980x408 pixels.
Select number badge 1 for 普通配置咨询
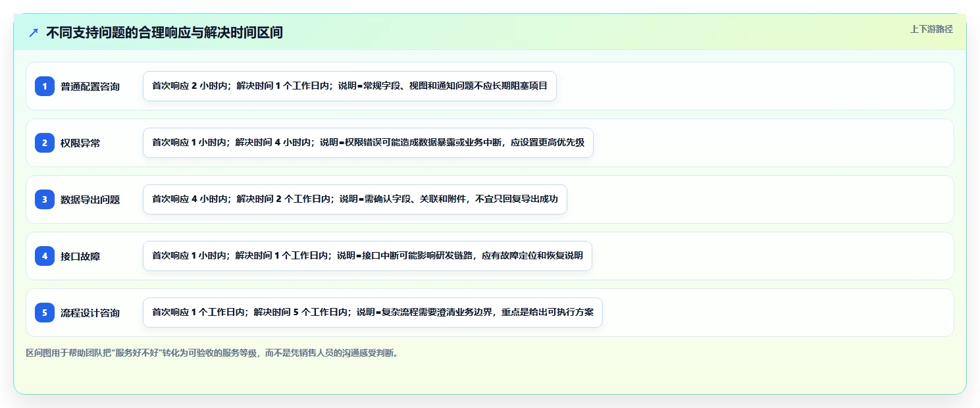pyautogui.click(x=45, y=86)
